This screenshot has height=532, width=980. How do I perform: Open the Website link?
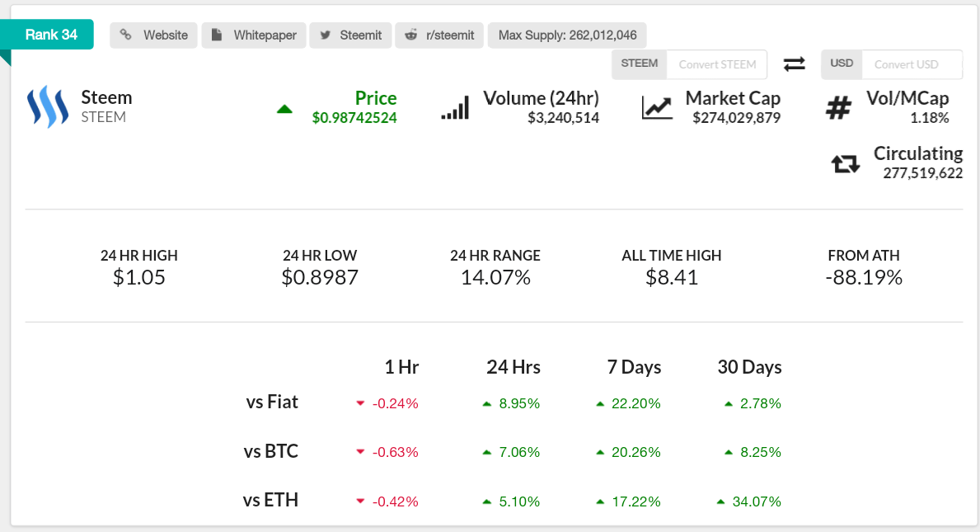(153, 35)
